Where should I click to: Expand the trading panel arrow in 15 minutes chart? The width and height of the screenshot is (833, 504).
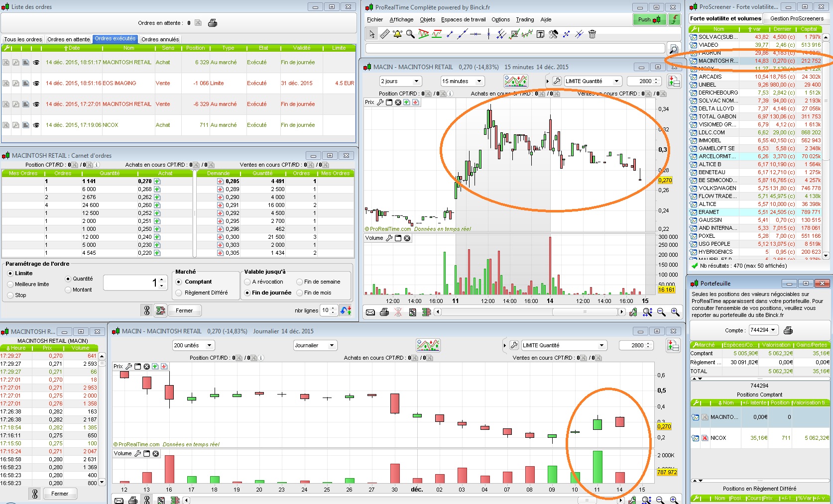point(548,81)
